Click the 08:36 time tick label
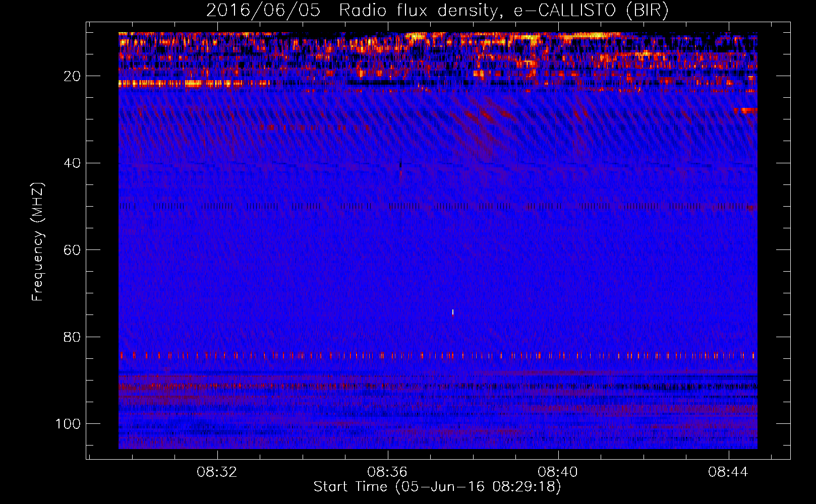The image size is (816, 504). (387, 472)
